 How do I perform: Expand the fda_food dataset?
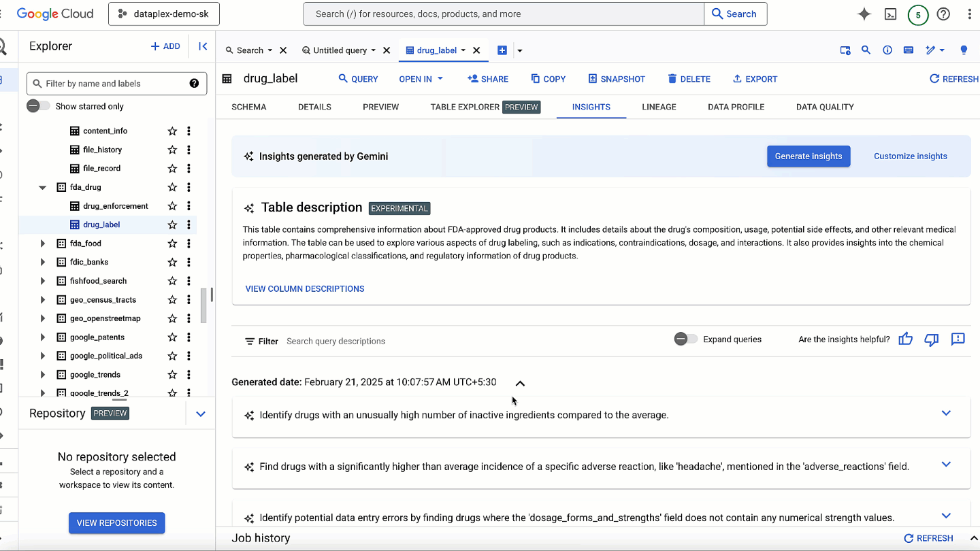[x=43, y=243]
